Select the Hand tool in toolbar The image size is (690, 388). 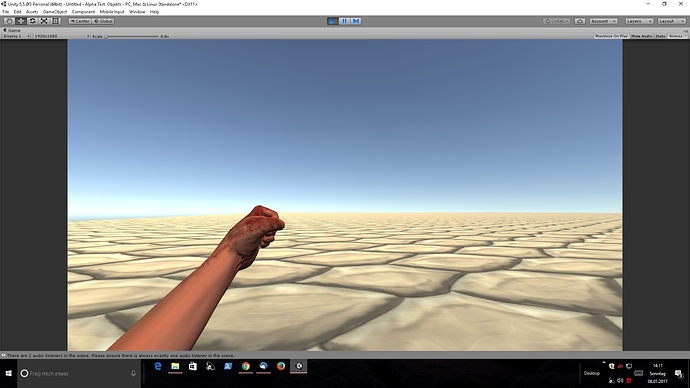9,21
